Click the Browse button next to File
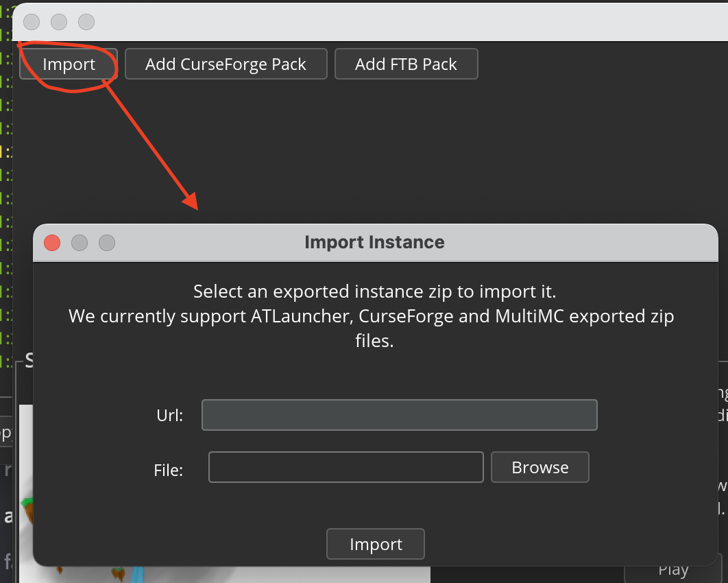Image resolution: width=728 pixels, height=583 pixels. tap(539, 467)
